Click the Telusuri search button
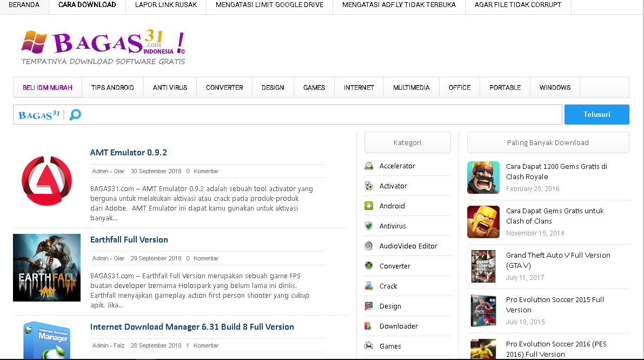644x360 pixels. (597, 114)
